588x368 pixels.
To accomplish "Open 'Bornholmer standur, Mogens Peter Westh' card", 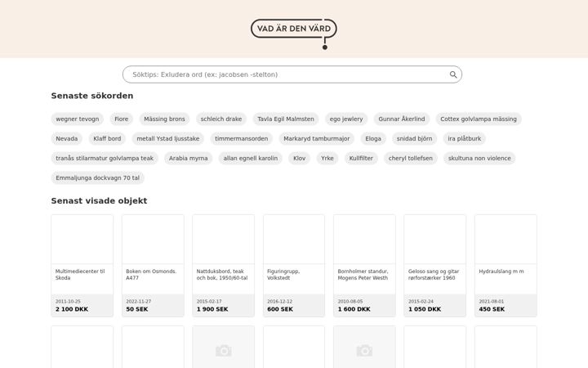I will point(364,266).
